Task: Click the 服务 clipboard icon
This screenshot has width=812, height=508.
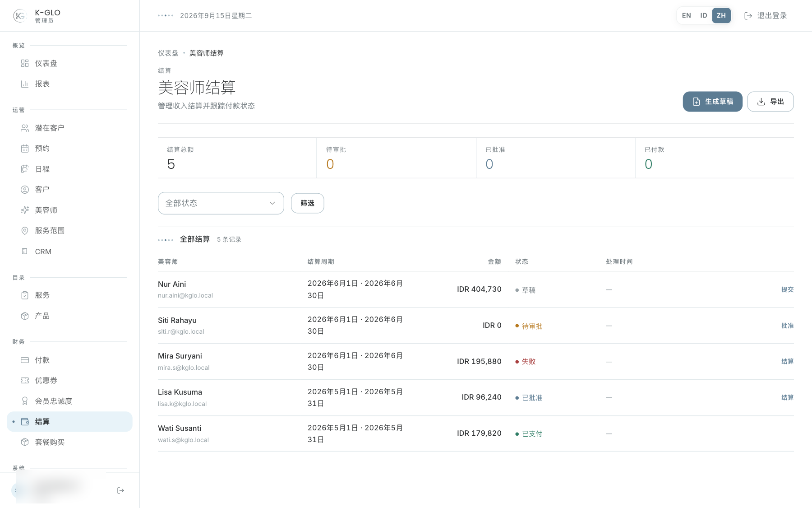Action: (x=25, y=295)
